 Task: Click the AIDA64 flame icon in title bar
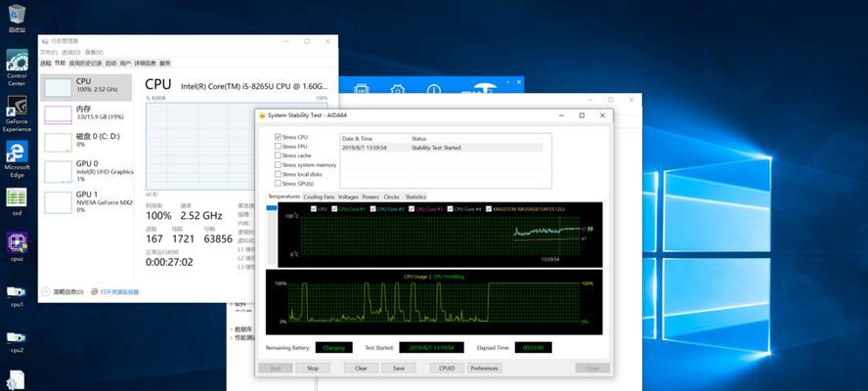point(261,115)
